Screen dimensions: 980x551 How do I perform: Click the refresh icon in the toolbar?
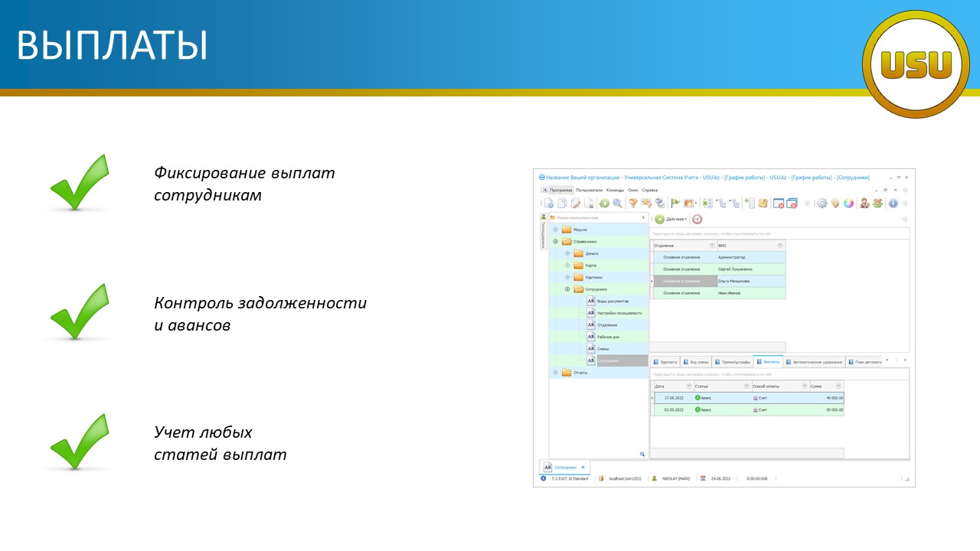click(x=604, y=204)
